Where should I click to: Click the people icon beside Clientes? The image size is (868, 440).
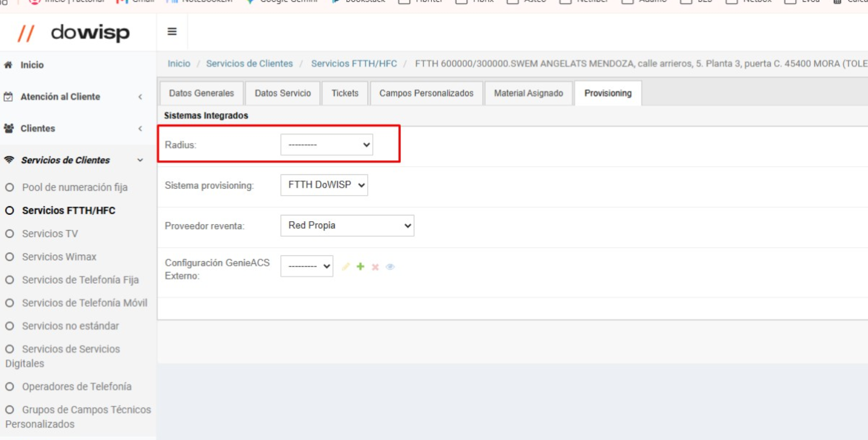coord(8,128)
